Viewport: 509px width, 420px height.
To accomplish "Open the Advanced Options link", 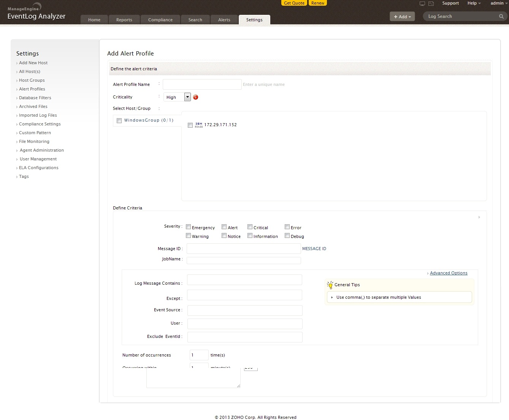I will [x=449, y=273].
